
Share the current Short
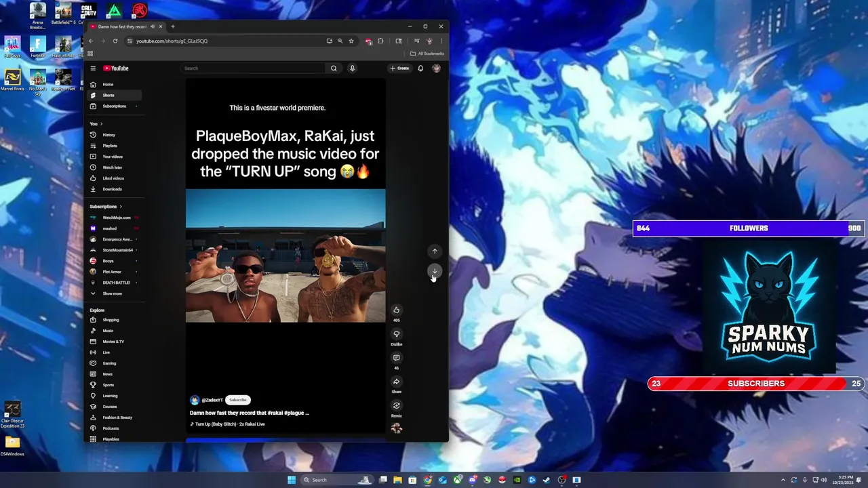point(397,382)
